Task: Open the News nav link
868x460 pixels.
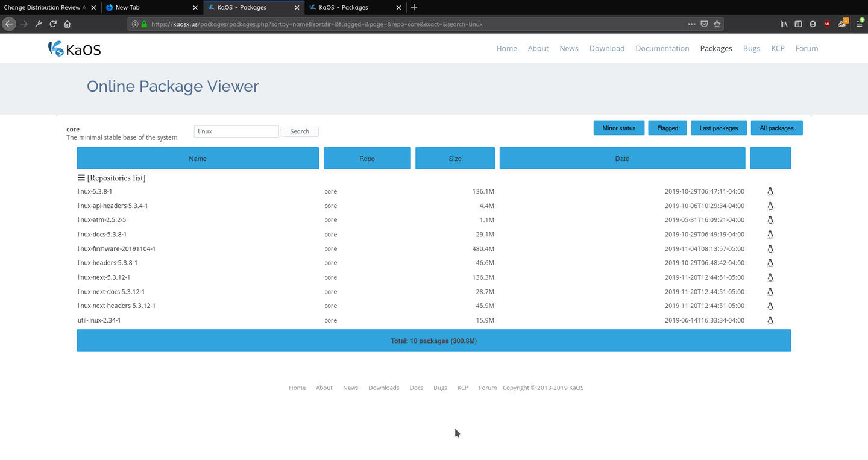Action: pos(569,49)
